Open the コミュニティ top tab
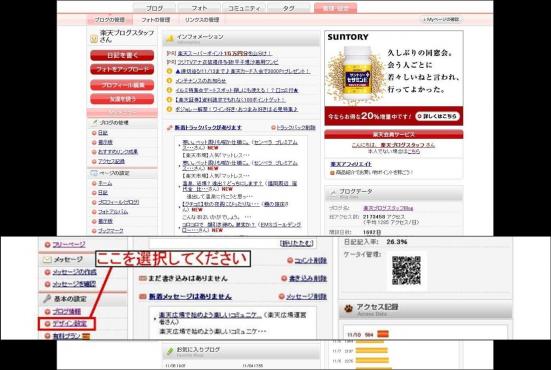This screenshot has width=551, height=370. [244, 8]
